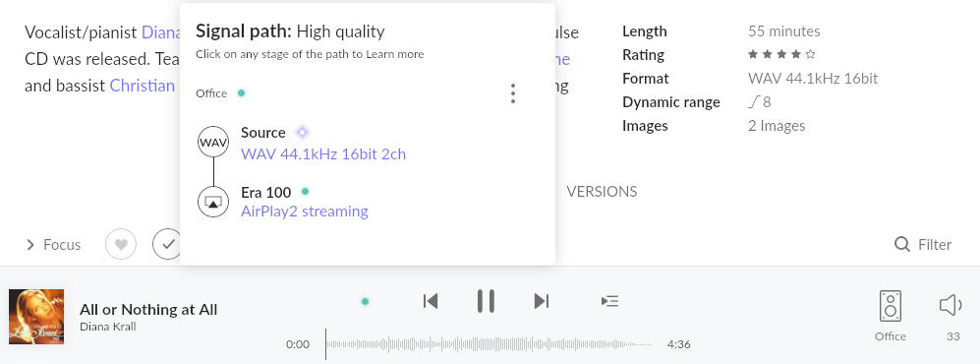Screen dimensions: 980x364
Task: Skip to the next track
Action: click(542, 301)
